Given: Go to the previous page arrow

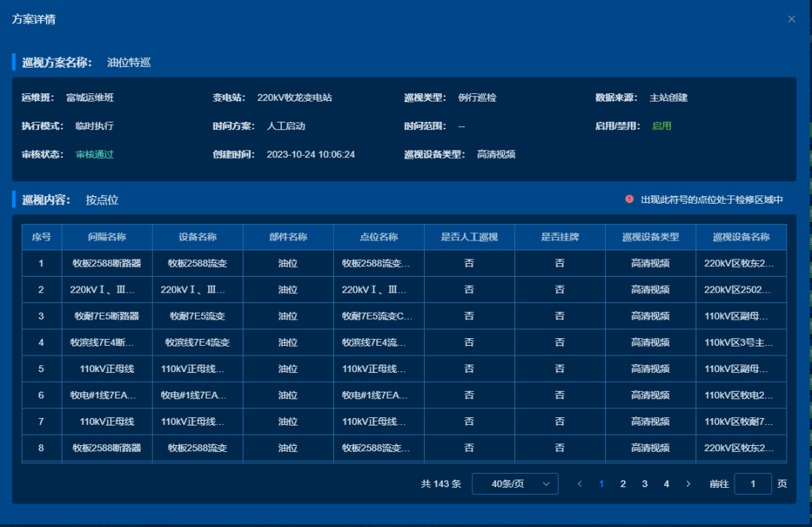Looking at the screenshot, I should (579, 484).
